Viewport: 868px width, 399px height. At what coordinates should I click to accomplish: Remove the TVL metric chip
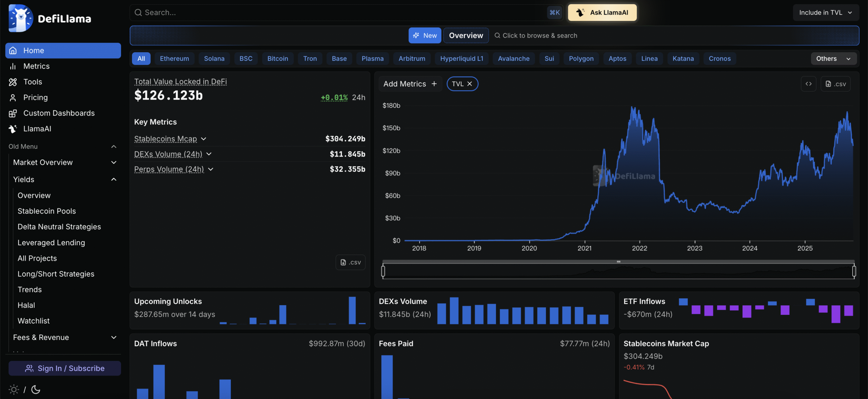click(470, 84)
